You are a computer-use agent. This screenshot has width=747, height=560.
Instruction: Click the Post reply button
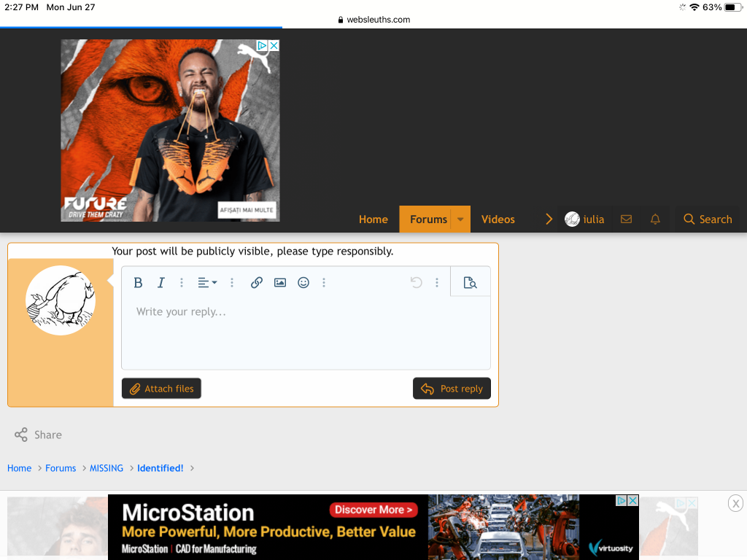452,389
